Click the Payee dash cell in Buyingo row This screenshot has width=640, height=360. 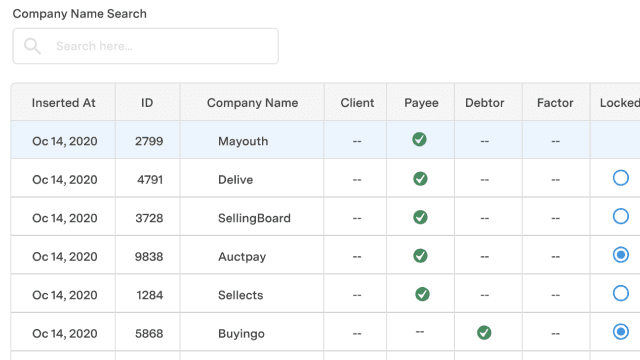(x=420, y=331)
